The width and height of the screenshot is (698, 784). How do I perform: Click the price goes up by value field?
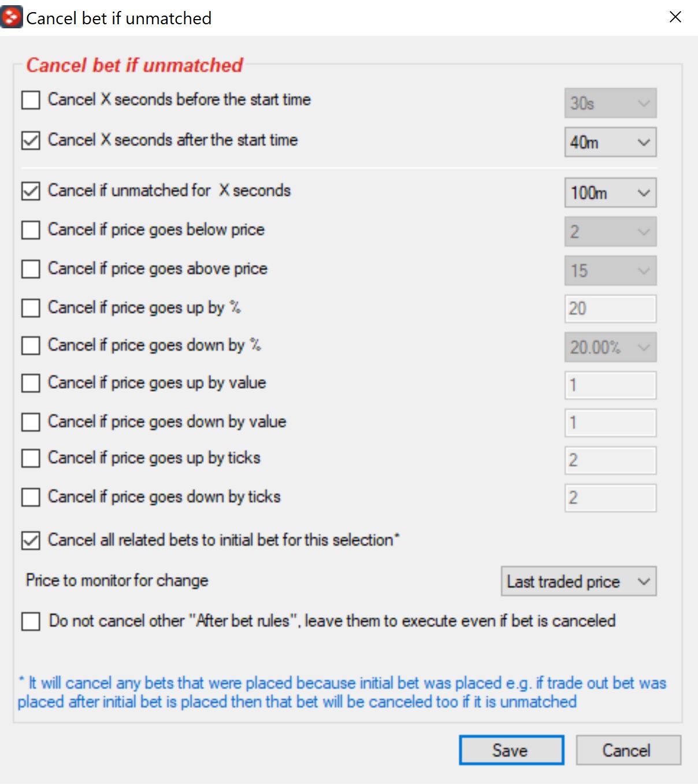click(610, 385)
